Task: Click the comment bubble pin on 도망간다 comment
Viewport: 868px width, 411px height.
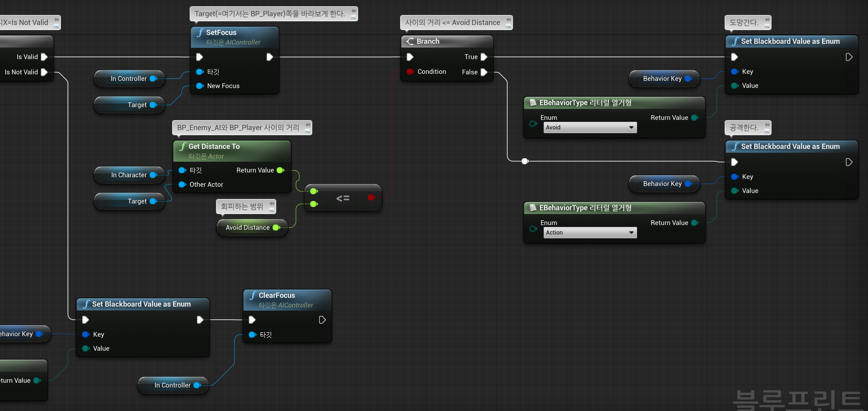Action: pyautogui.click(x=767, y=20)
